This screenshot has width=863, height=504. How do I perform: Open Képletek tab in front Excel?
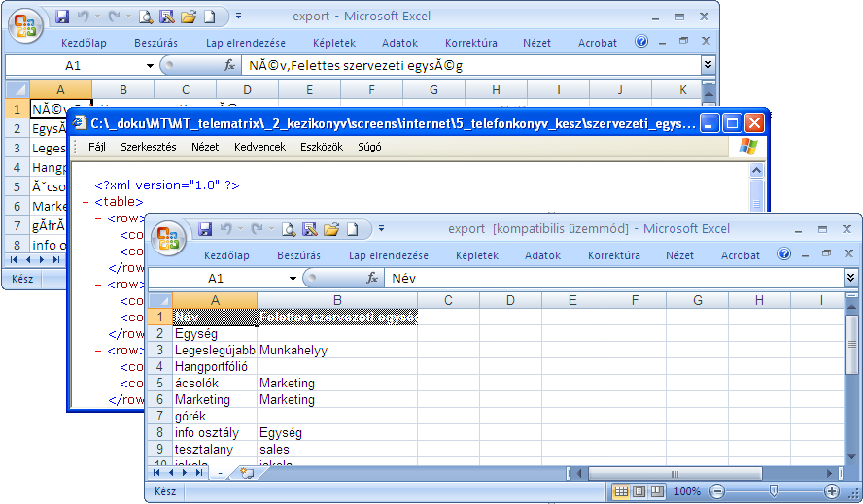click(x=477, y=255)
